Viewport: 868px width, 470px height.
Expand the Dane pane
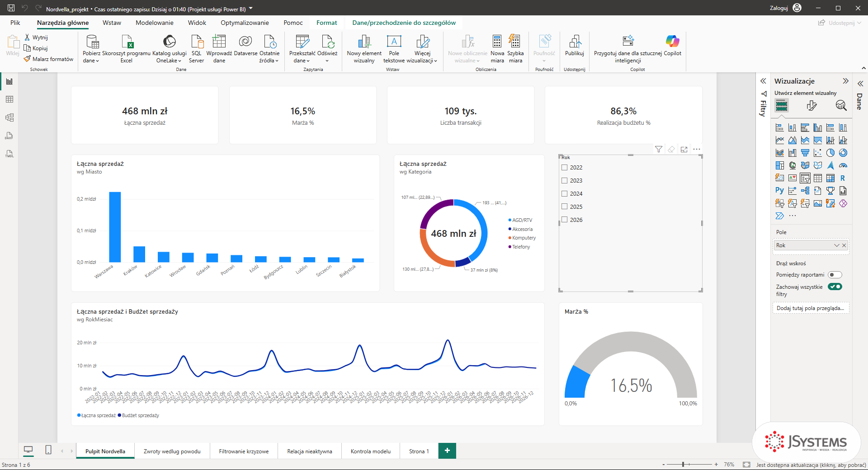(x=860, y=84)
